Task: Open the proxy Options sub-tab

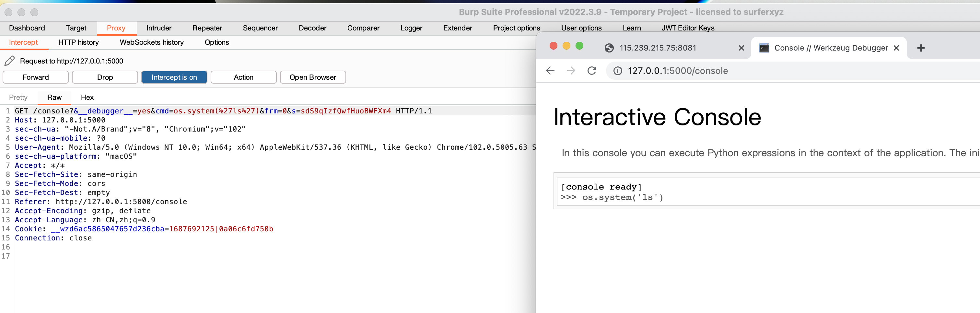Action: coord(217,42)
